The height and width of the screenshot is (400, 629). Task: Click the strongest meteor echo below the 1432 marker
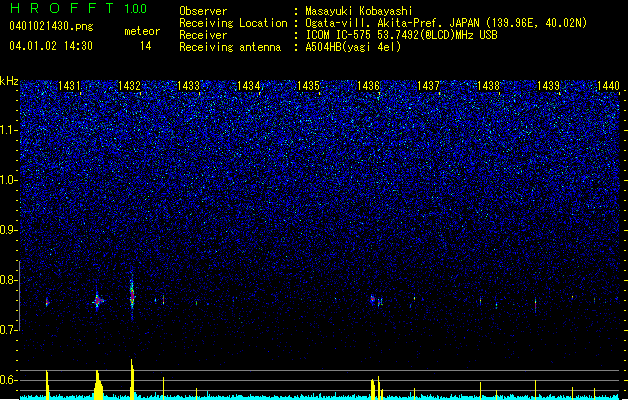[x=132, y=296]
